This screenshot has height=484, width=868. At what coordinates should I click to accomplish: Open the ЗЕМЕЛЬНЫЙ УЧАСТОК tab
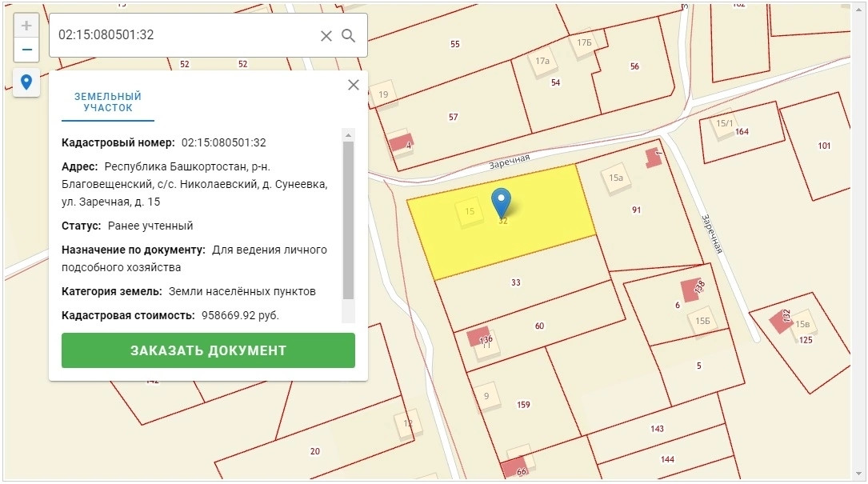pos(108,102)
